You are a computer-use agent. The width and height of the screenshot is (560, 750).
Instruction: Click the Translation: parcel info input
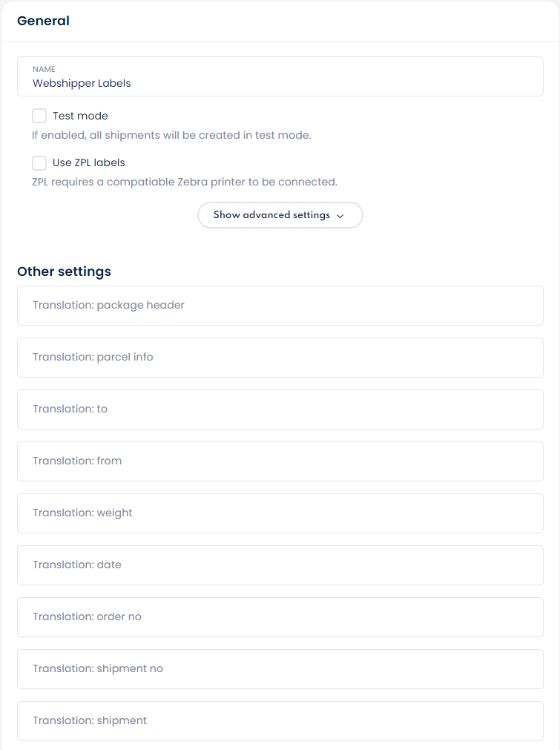pos(280,357)
